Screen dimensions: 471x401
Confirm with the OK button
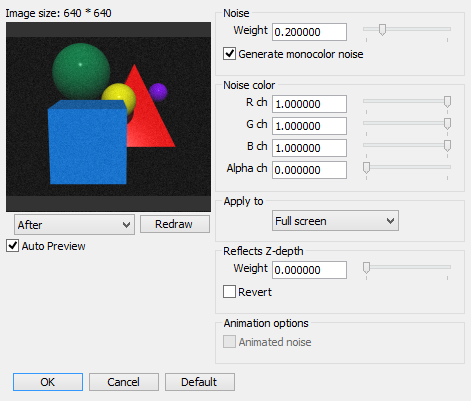[x=48, y=382]
